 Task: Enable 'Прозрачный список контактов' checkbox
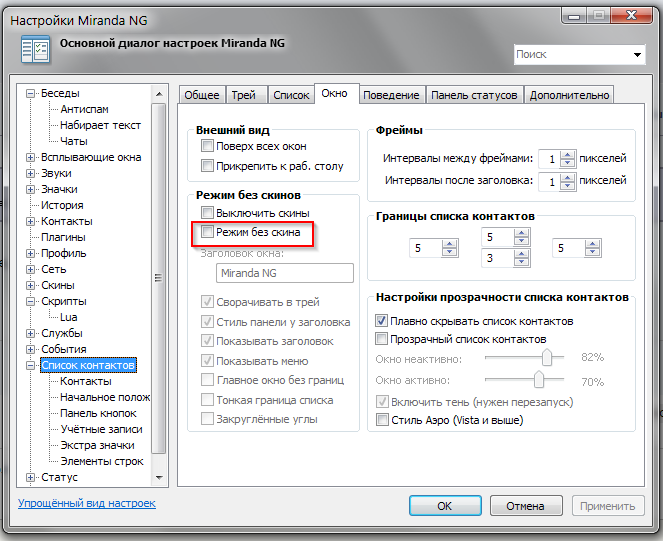(x=381, y=338)
